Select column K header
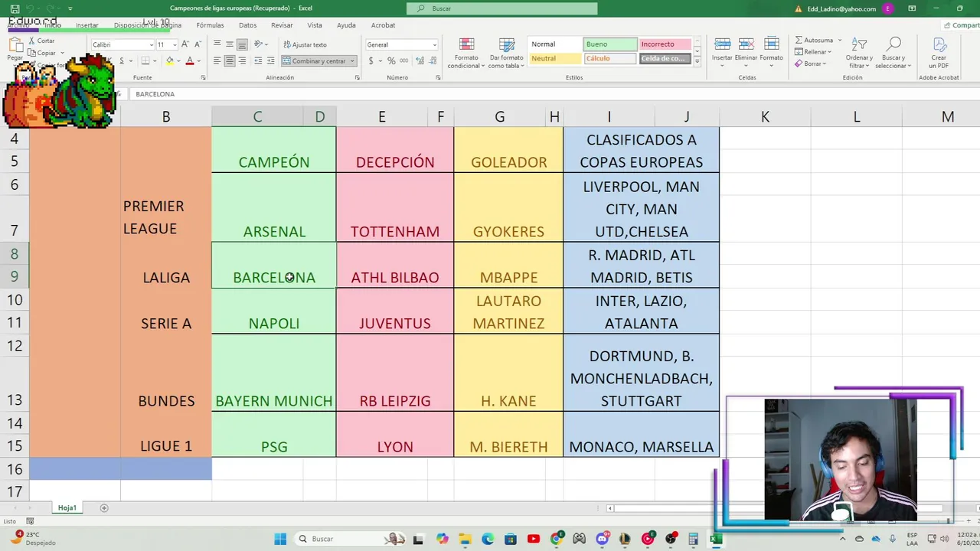Screen dimensions: 980x551 765,117
